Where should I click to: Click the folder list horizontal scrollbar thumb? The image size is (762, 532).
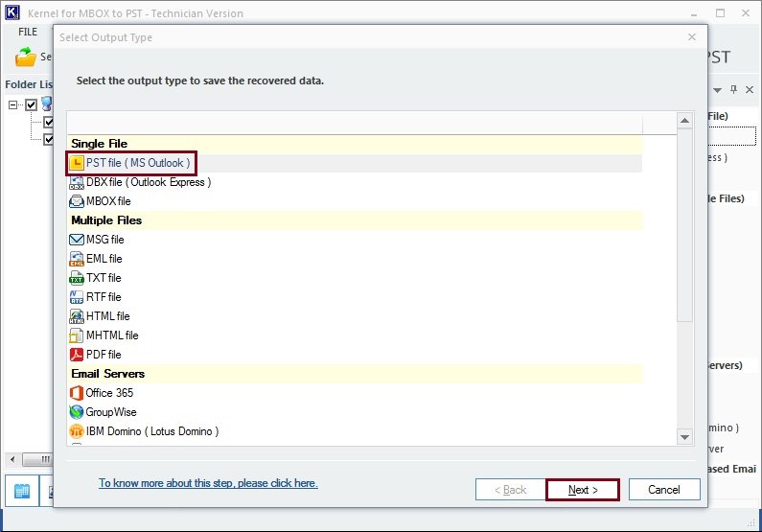(x=37, y=459)
